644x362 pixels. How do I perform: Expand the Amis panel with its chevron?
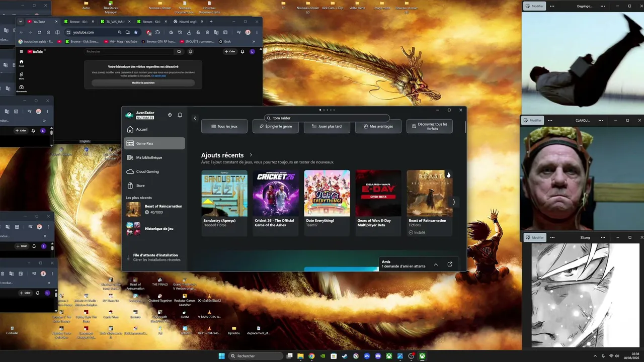click(436, 264)
